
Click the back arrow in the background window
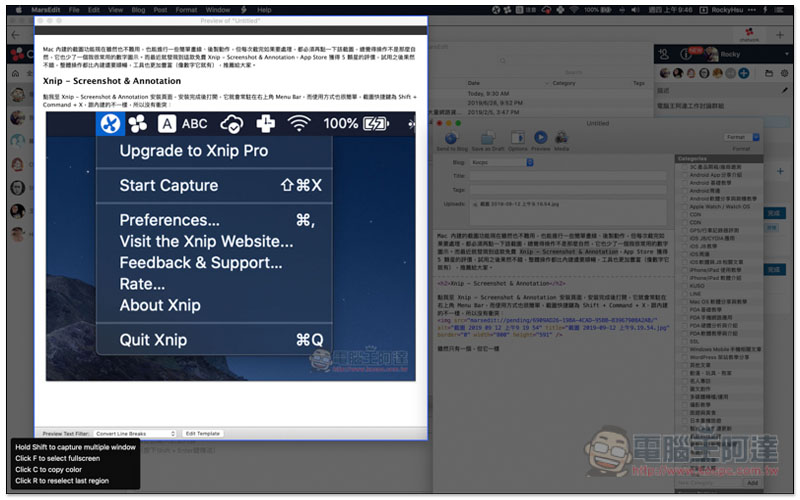click(16, 35)
